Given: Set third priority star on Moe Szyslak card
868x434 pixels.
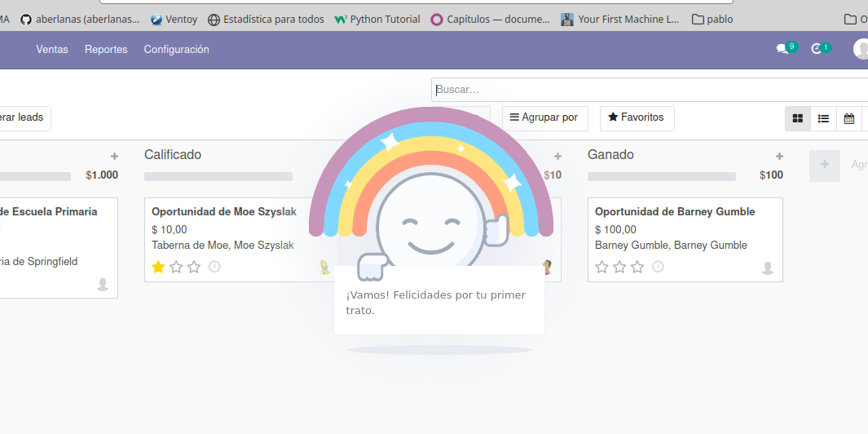Looking at the screenshot, I should (x=194, y=267).
